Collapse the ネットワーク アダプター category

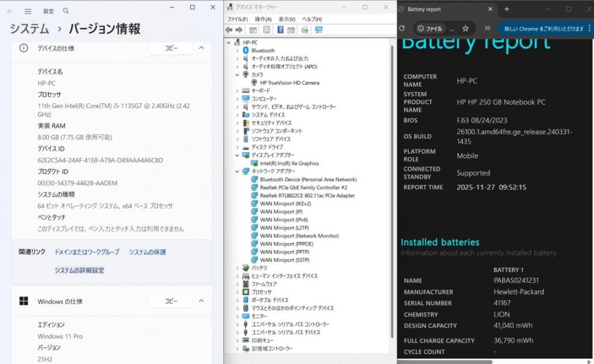coord(237,171)
